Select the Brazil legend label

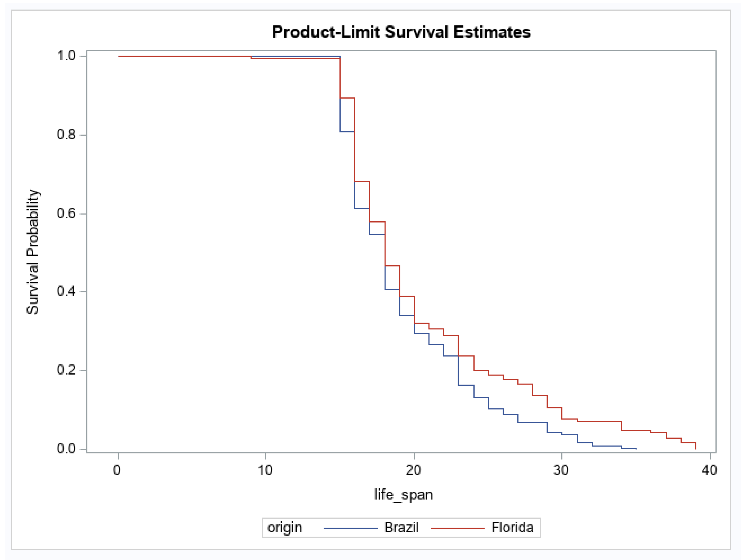[x=401, y=528]
